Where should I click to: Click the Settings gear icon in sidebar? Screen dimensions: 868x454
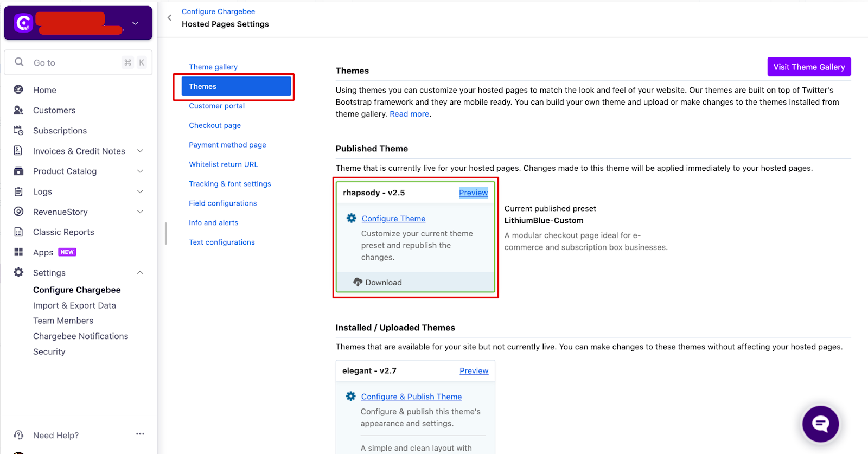tap(18, 272)
